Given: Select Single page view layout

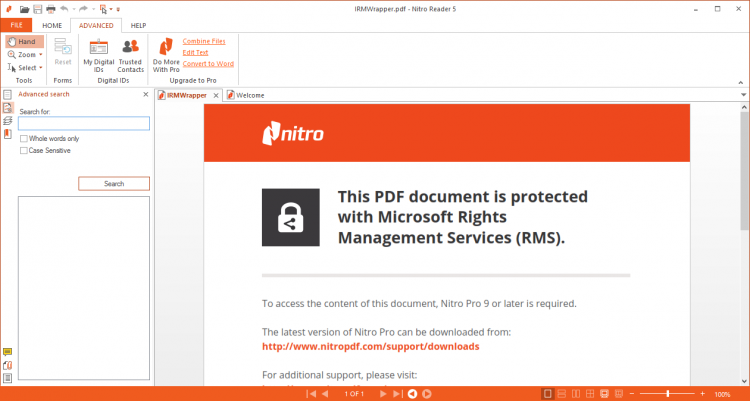Looking at the screenshot, I should tap(548, 394).
